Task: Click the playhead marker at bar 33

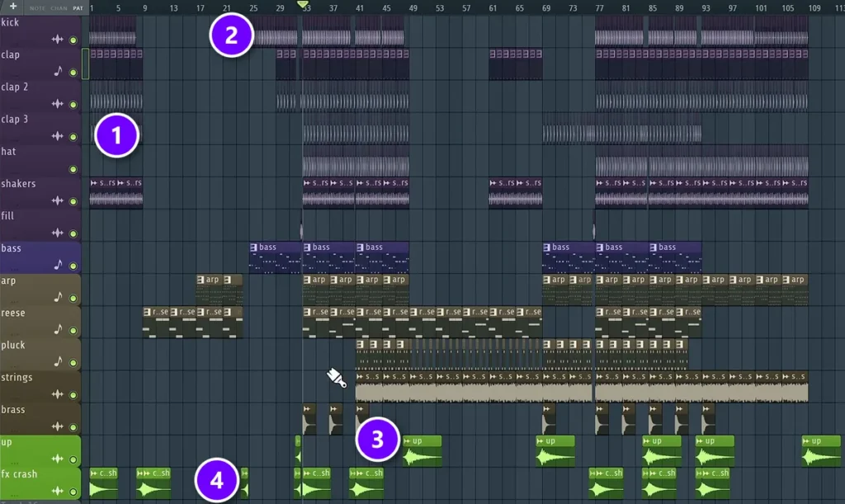Action: point(303,4)
